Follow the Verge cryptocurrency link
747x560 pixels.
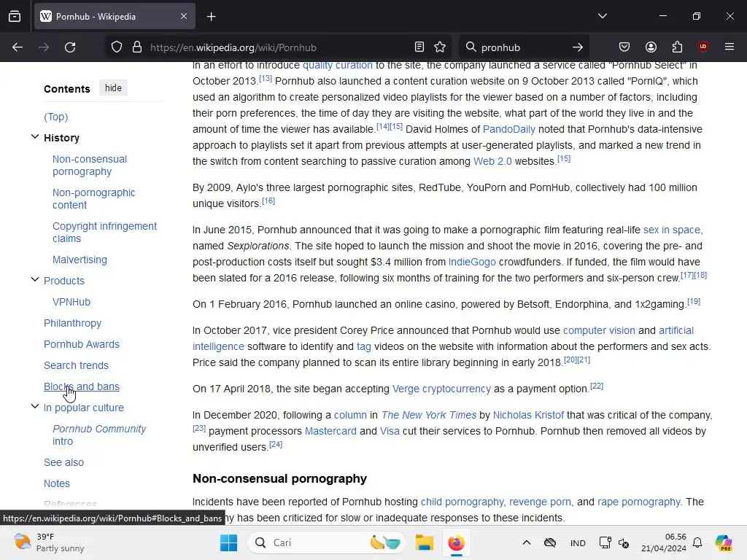pos(441,389)
